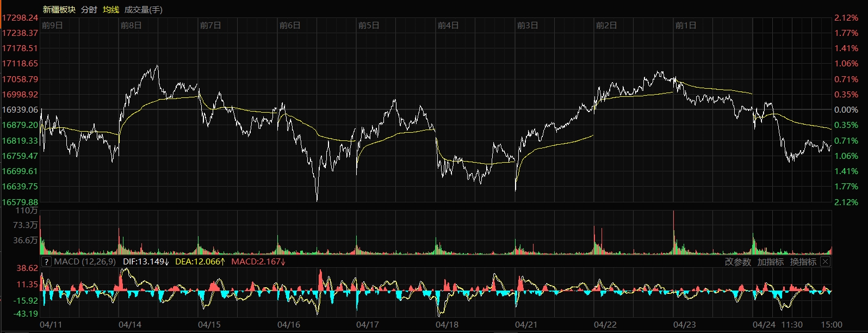Click the 16759.47 price axis label
The height and width of the screenshot is (333, 868).
[x=20, y=156]
